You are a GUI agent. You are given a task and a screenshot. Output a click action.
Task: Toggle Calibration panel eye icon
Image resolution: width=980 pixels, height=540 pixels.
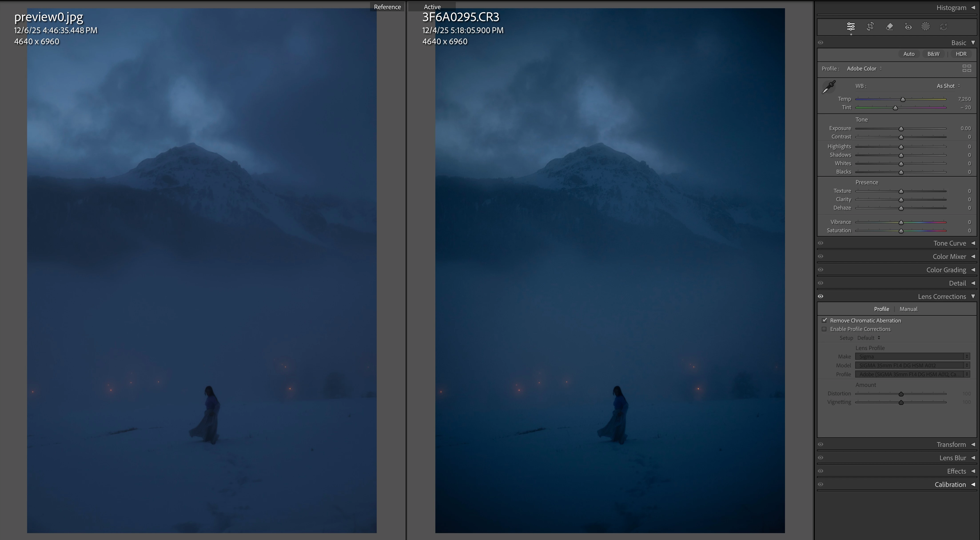coord(821,484)
